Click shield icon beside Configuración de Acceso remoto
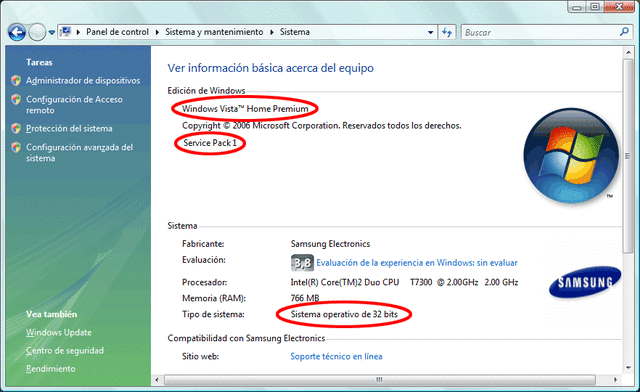The image size is (640, 392). pyautogui.click(x=16, y=99)
